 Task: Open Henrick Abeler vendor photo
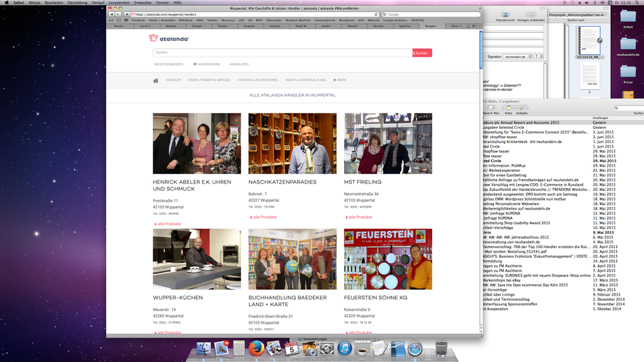(x=197, y=144)
